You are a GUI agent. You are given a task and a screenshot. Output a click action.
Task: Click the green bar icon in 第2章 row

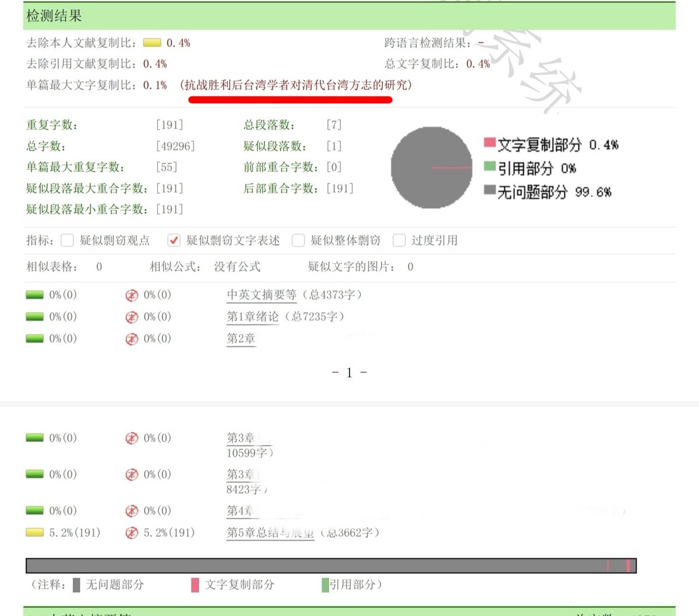point(35,339)
